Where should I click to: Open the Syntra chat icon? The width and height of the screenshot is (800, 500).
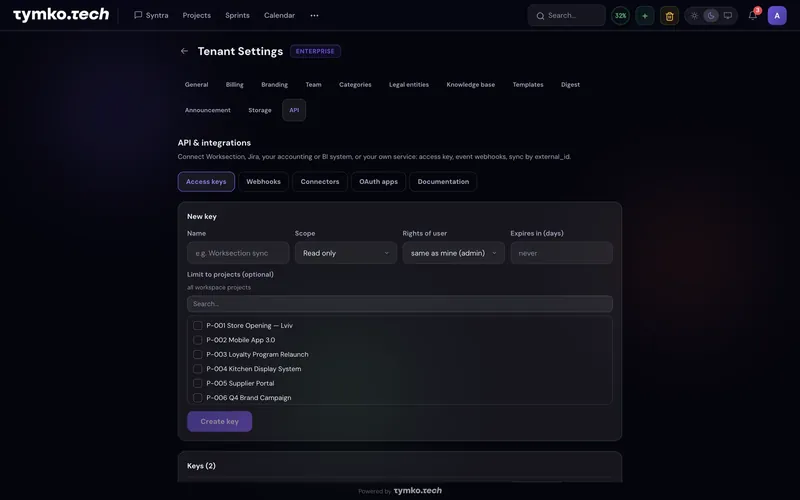tap(138, 15)
